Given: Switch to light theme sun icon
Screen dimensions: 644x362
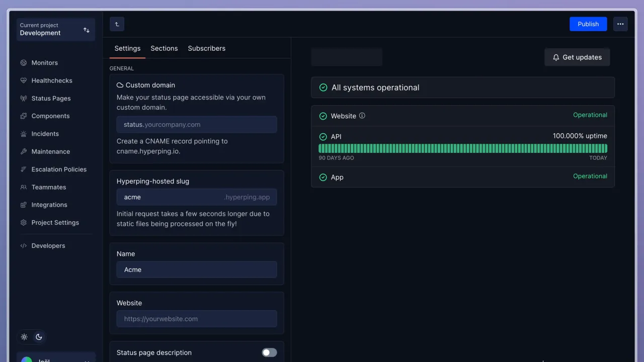Looking at the screenshot, I should pos(24,337).
